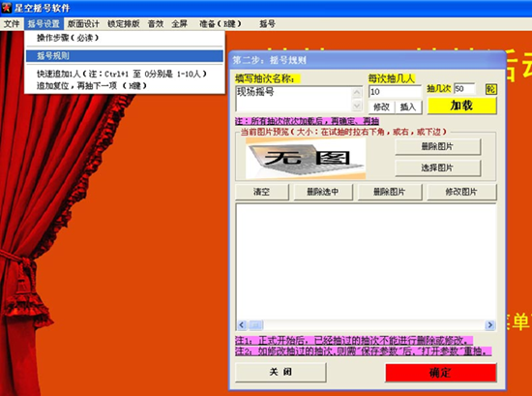The height and width of the screenshot is (396, 532).
Task: Click the 清空 button
Action: (x=262, y=192)
